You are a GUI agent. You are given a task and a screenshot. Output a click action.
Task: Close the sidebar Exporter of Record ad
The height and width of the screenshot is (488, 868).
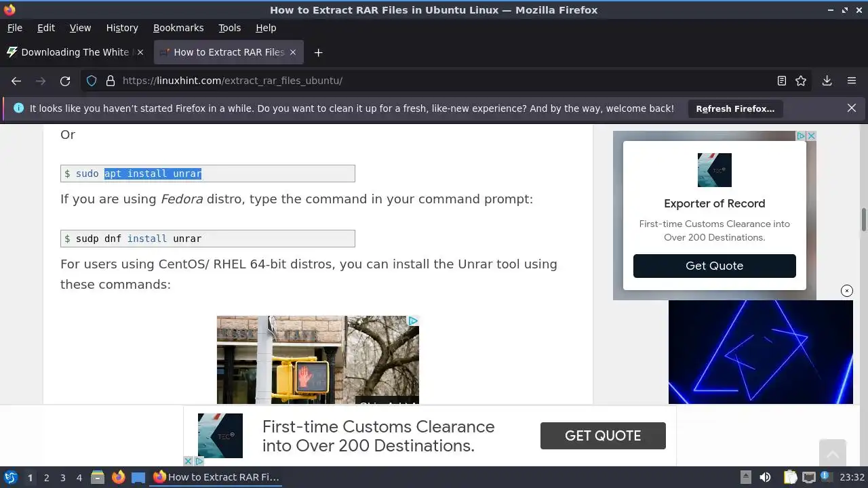[811, 136]
